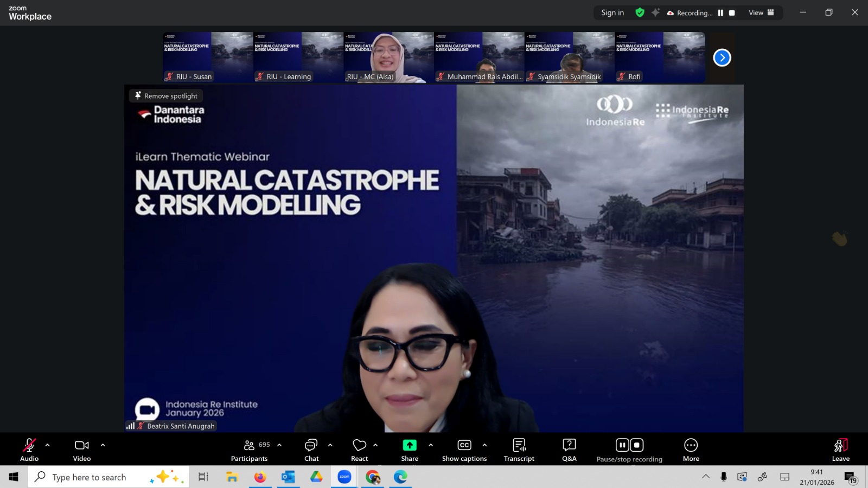Open the More options menu
868x488 pixels.
(691, 450)
